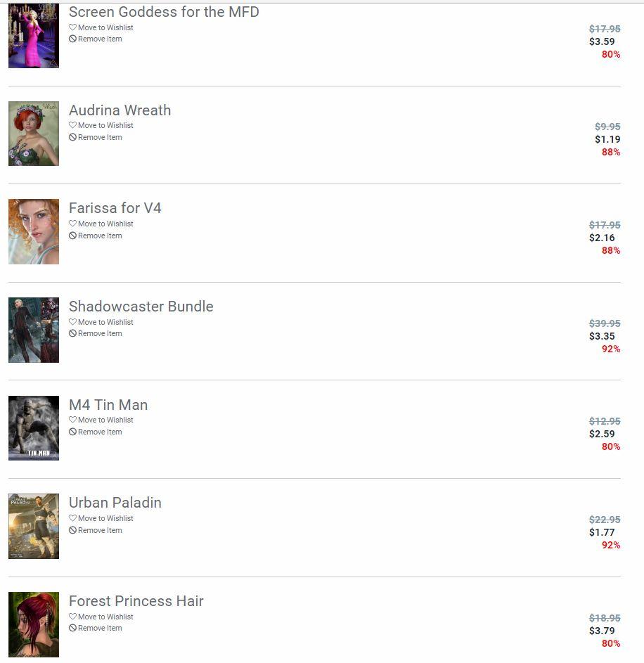Click heart icon under Forest Princess Hair
The image size is (644, 663).
coord(72,616)
